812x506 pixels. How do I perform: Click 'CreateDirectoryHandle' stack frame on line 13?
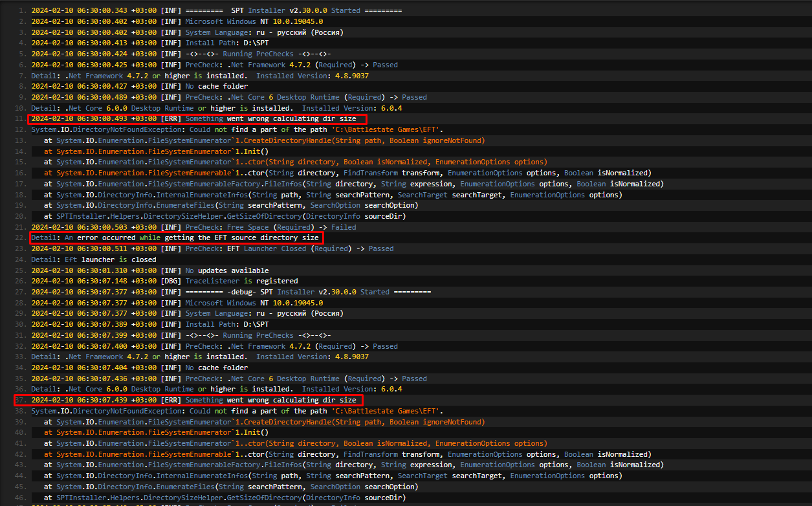[265, 140]
